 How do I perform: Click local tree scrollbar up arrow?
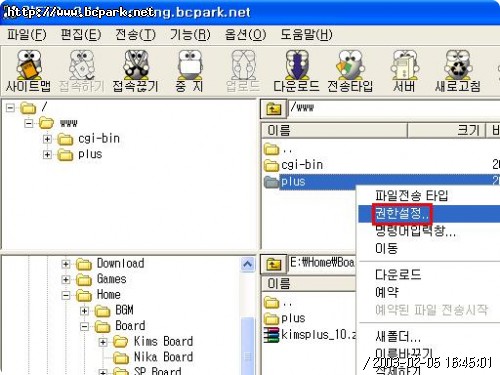(x=247, y=265)
